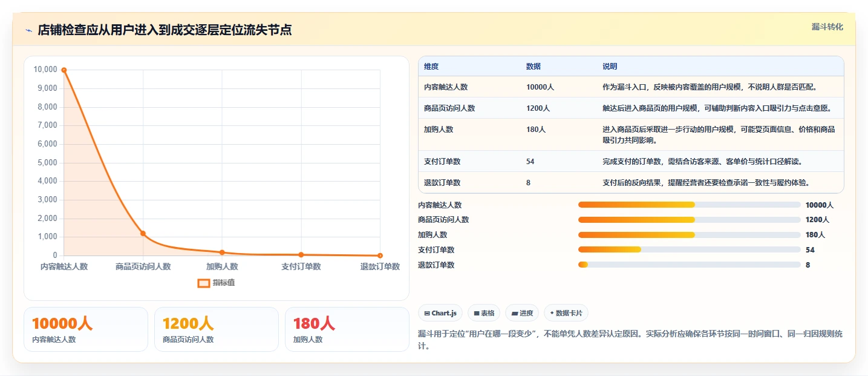Select the 表格 chip
Screen dimensions: 868x376
pos(484,313)
